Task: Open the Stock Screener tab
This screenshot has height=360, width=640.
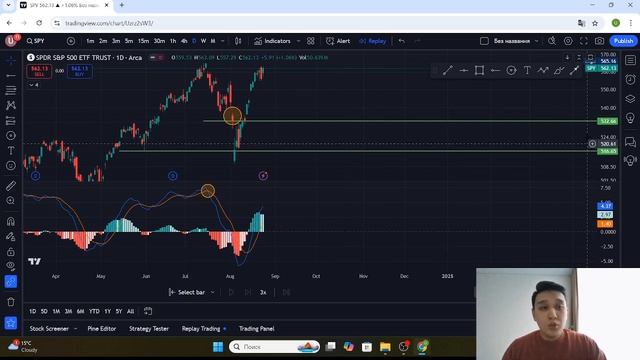Action: click(49, 329)
